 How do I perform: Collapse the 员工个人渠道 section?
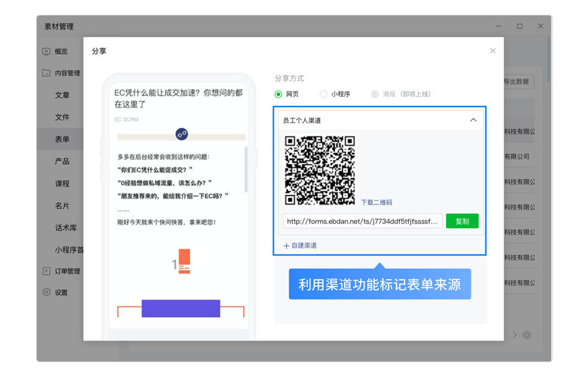(x=473, y=120)
